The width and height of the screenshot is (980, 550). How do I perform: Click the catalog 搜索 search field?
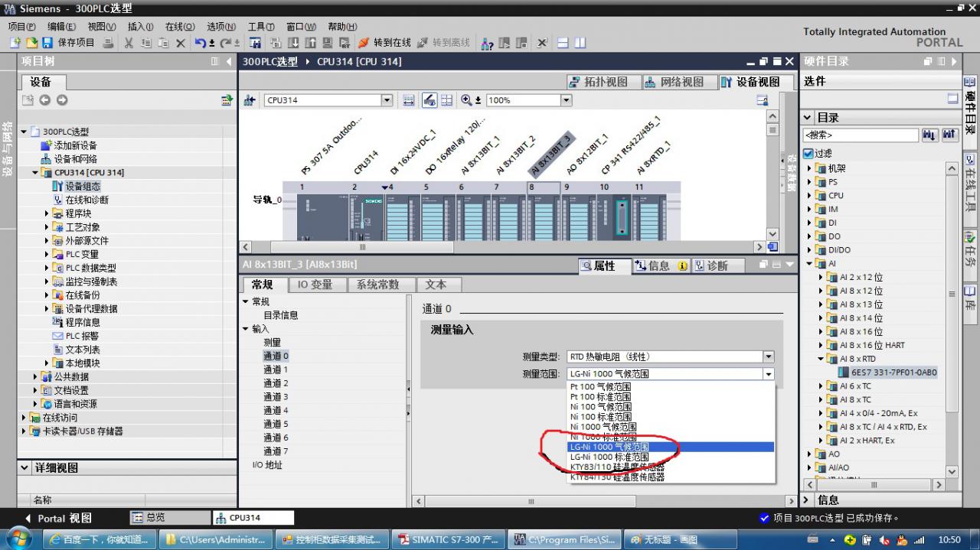pos(861,135)
